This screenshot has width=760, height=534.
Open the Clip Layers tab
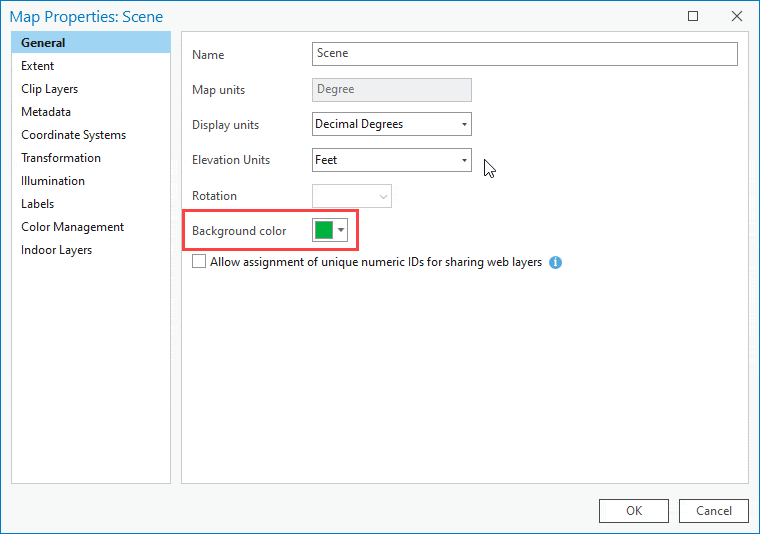(x=49, y=89)
